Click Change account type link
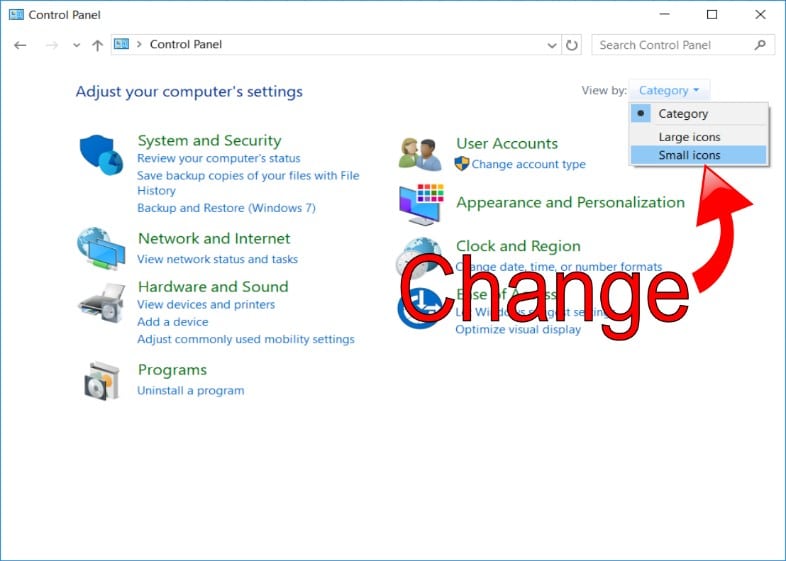 (528, 164)
